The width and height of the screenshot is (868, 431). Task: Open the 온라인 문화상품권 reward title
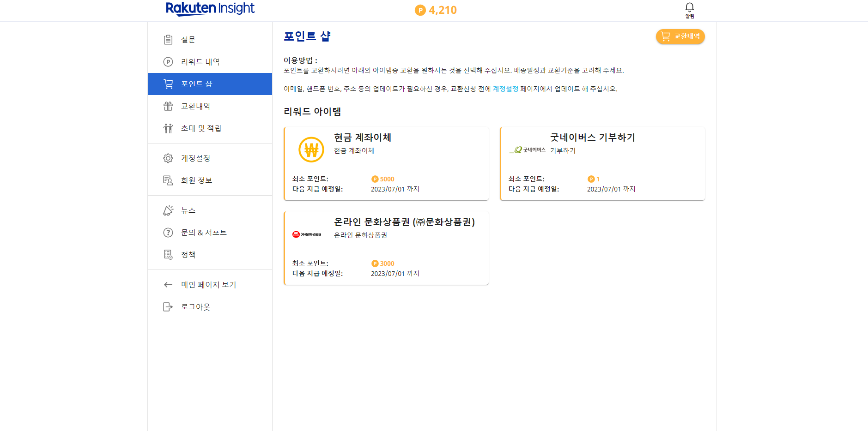pyautogui.click(x=404, y=222)
